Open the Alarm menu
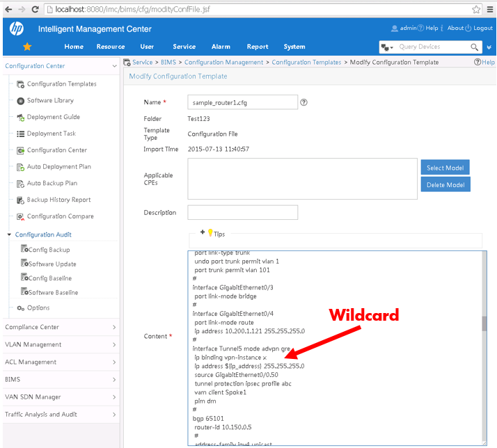Viewport: 497px width, 448px height. [x=221, y=47]
